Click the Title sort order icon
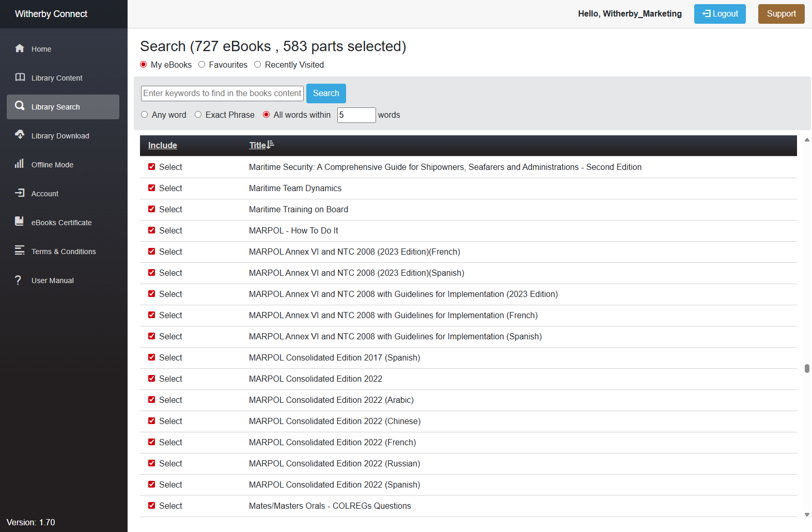This screenshot has width=812, height=532. pyautogui.click(x=270, y=145)
